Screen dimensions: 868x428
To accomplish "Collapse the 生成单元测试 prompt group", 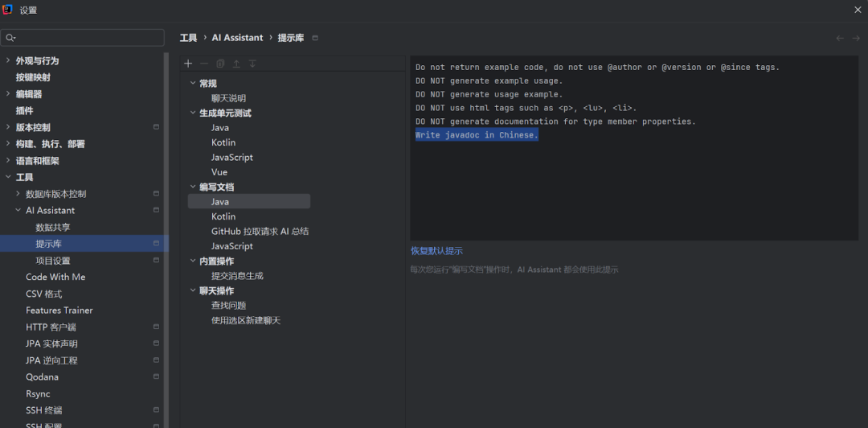I will point(193,113).
